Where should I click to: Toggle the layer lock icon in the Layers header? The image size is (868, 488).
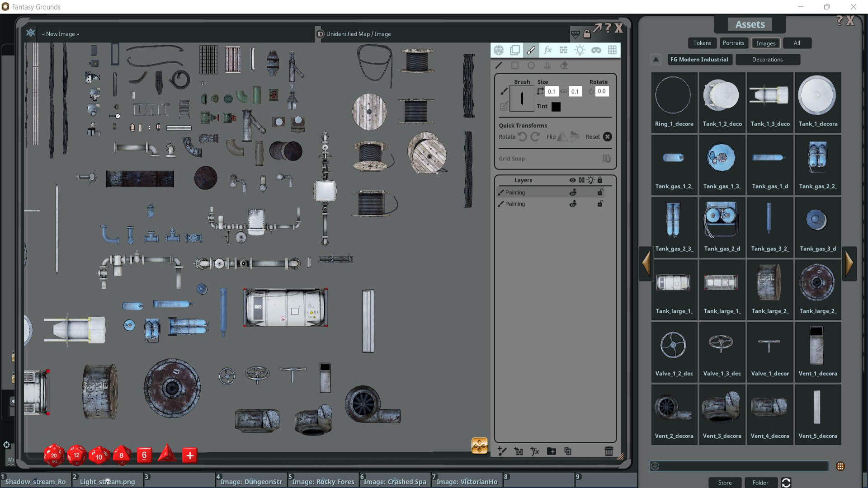[600, 180]
